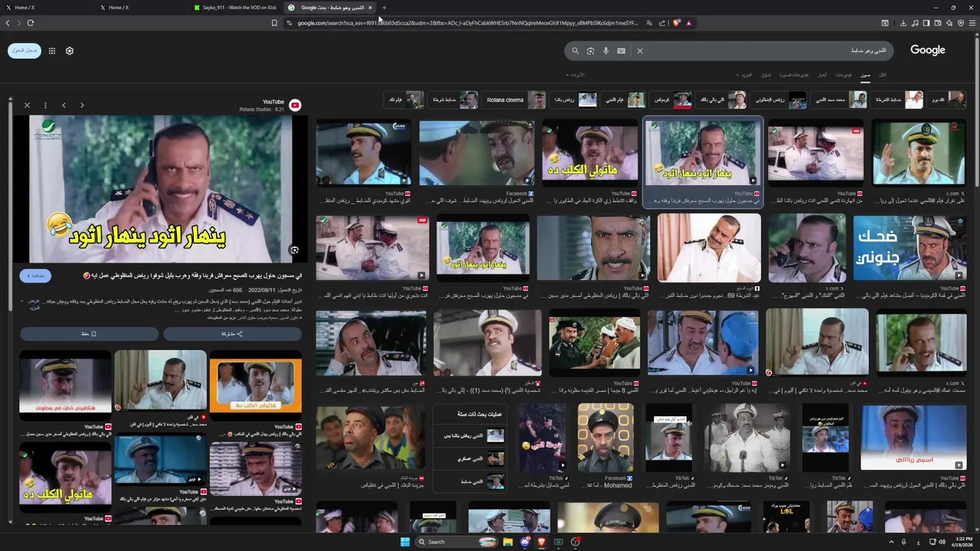
Task: Switch to the All results tab
Action: [882, 75]
